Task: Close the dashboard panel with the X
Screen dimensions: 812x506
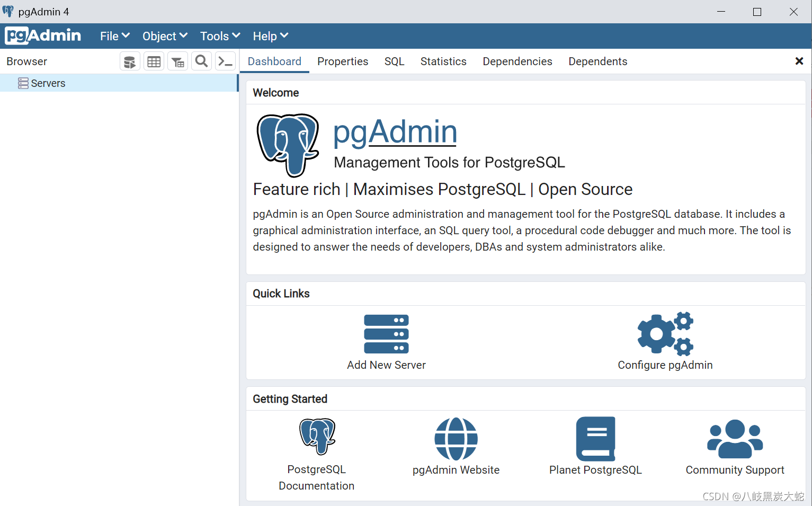Action: pyautogui.click(x=799, y=61)
